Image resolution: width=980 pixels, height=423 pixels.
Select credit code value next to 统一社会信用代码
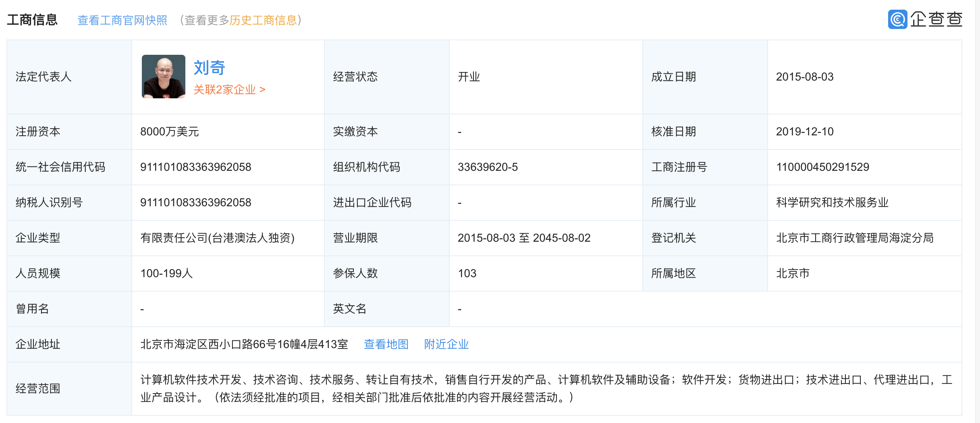(196, 167)
